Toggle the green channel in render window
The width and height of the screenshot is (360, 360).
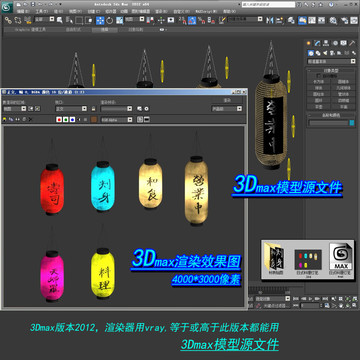66,119
